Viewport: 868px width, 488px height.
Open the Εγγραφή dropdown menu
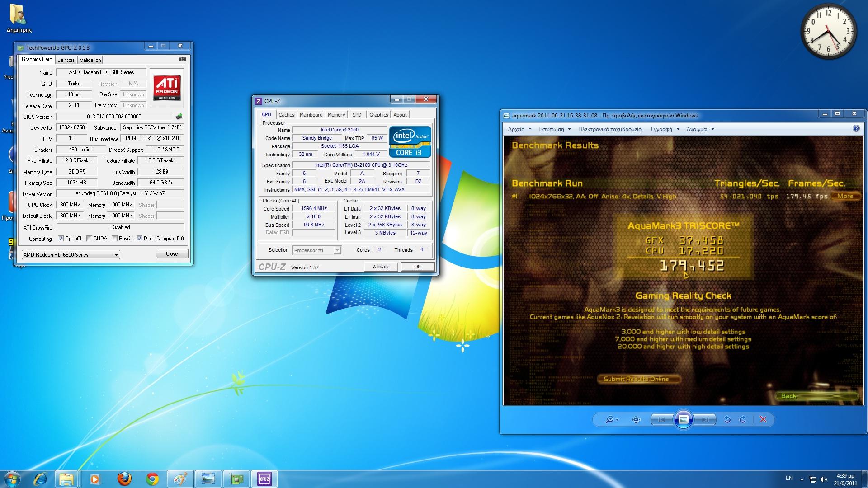[x=665, y=129]
